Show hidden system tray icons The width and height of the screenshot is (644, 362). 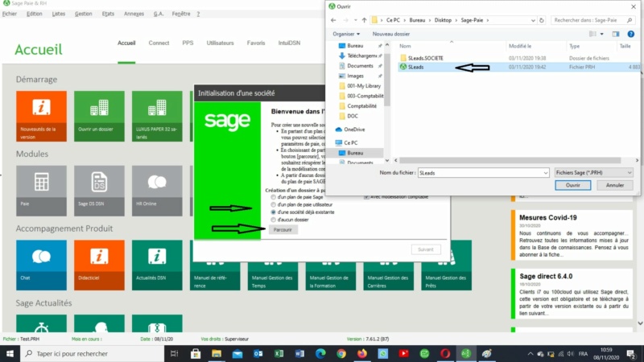530,353
